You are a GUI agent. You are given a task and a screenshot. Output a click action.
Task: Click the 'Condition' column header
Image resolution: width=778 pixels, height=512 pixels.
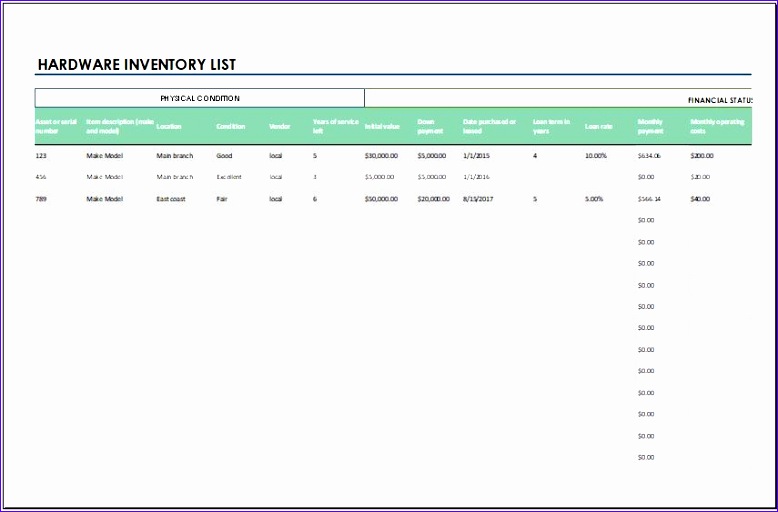coord(231,127)
